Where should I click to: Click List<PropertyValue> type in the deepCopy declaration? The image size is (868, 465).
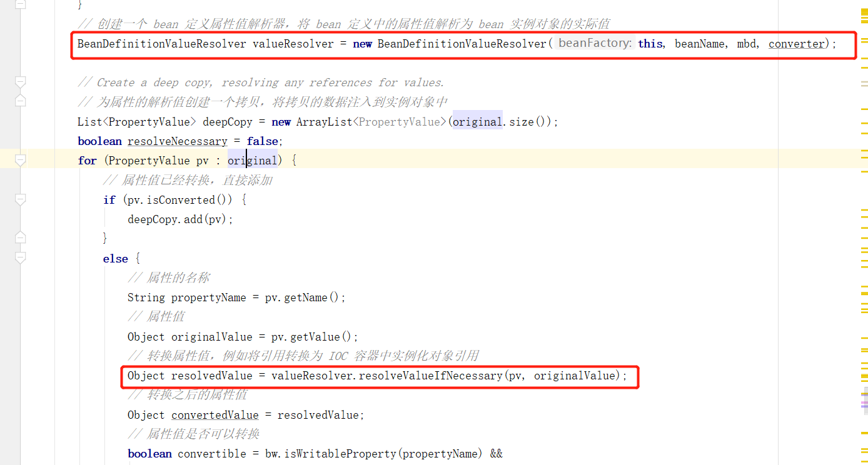click(x=136, y=122)
